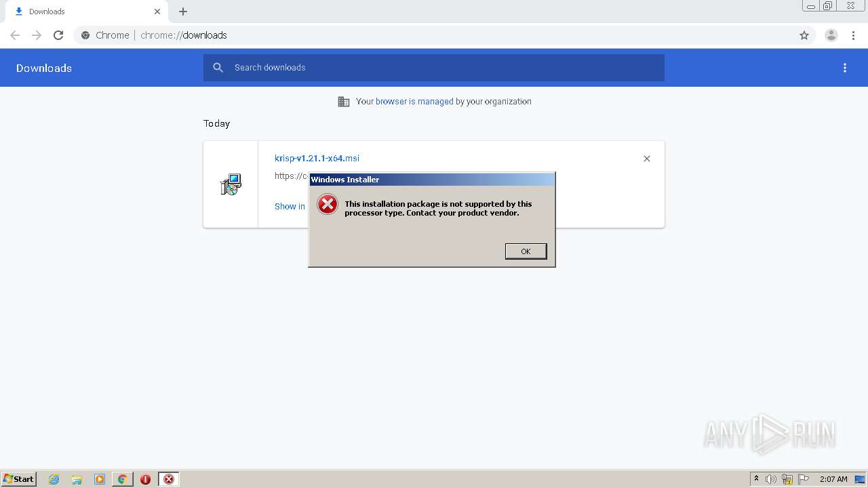Image resolution: width=868 pixels, height=488 pixels.
Task: Open the Downloads page more actions menu
Action: [x=844, y=68]
